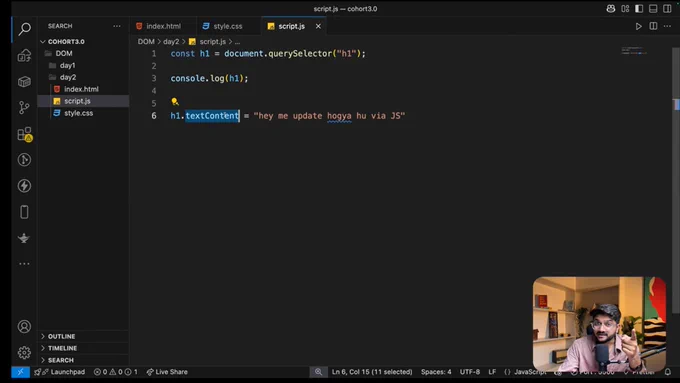Open editor More Actions ellipsis
680x383 pixels.
(x=667, y=26)
